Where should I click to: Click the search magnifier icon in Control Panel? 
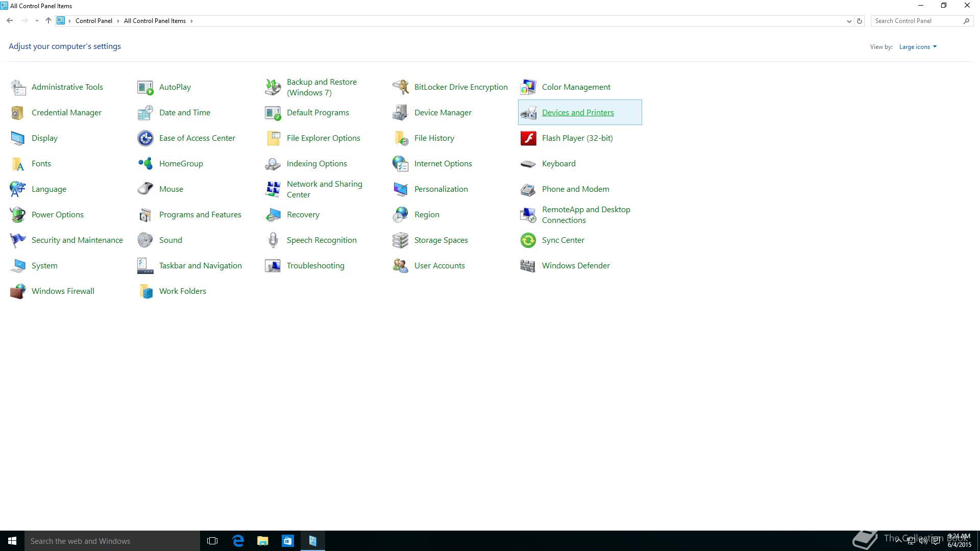[x=966, y=21]
